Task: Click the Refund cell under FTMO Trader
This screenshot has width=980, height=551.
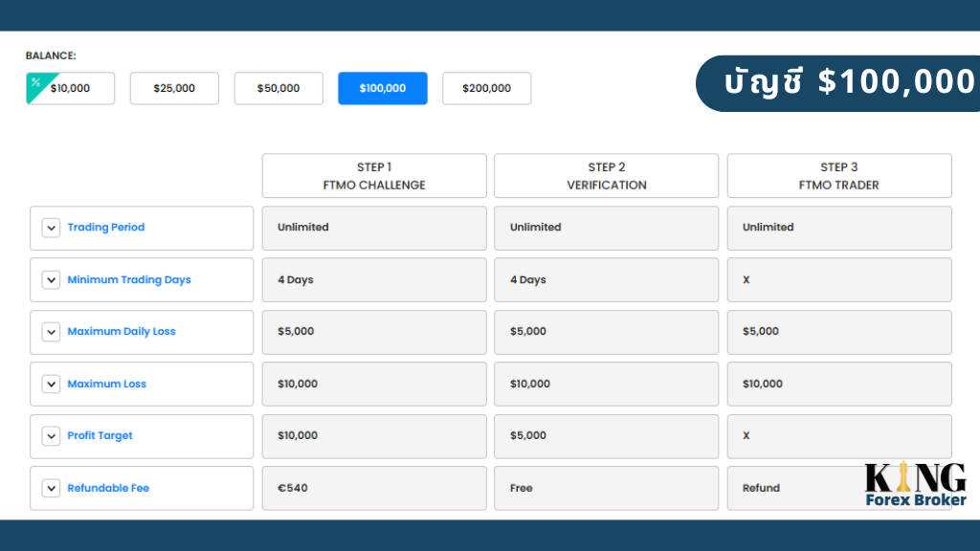Action: pyautogui.click(x=839, y=488)
